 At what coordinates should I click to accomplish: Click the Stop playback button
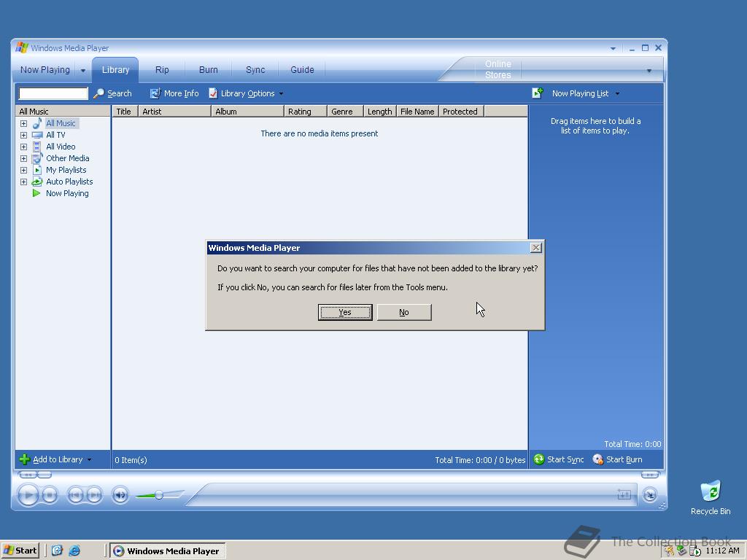50,495
